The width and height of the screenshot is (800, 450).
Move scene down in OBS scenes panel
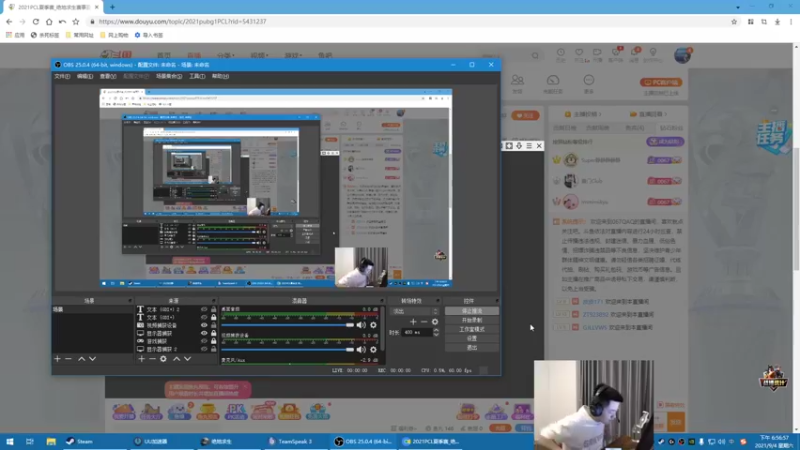[x=92, y=359]
